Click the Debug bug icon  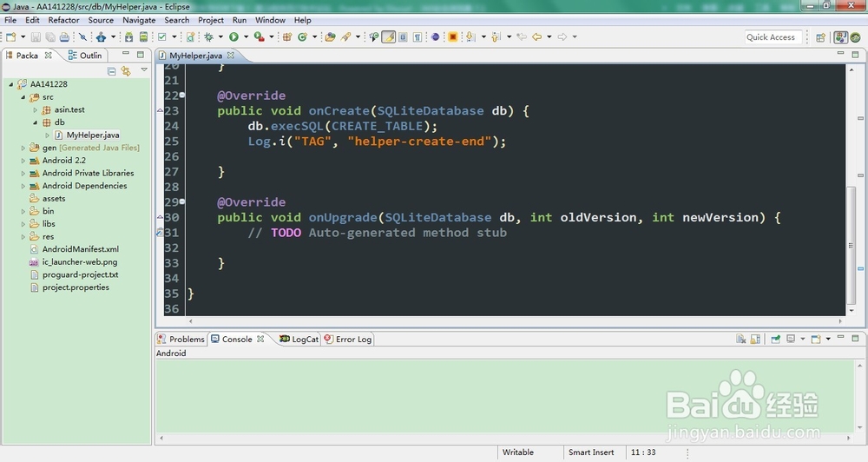coord(208,37)
